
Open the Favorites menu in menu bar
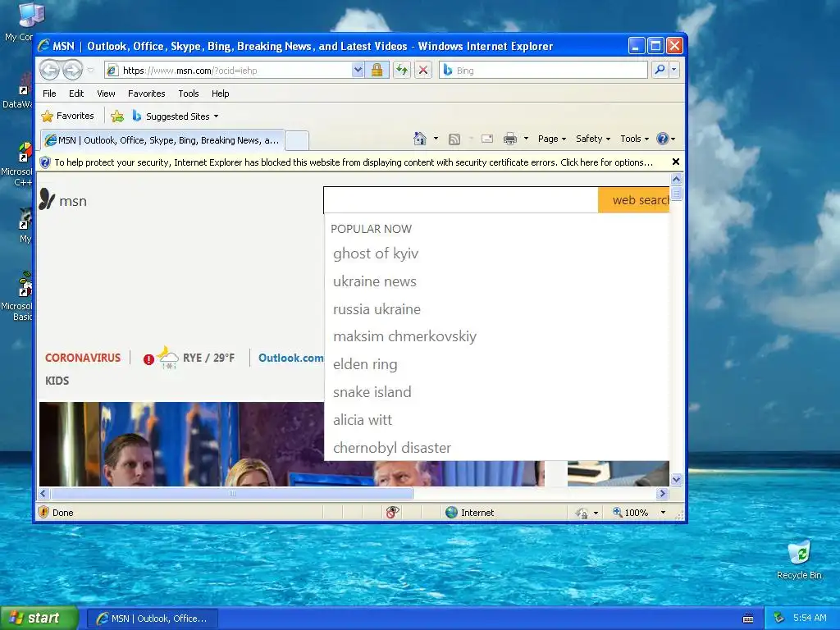click(x=146, y=94)
